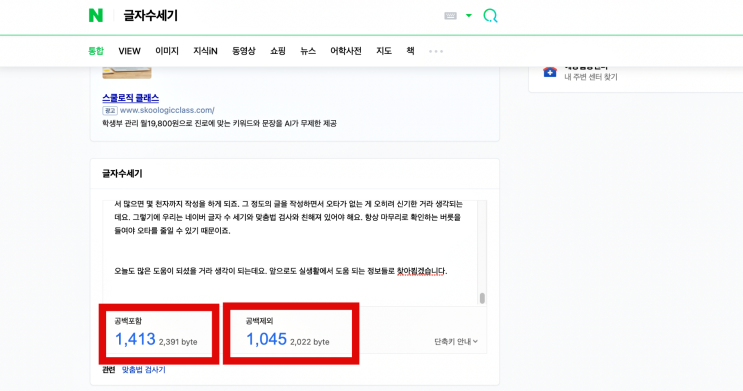Visit www.skoologicclass.com URL link

click(167, 110)
